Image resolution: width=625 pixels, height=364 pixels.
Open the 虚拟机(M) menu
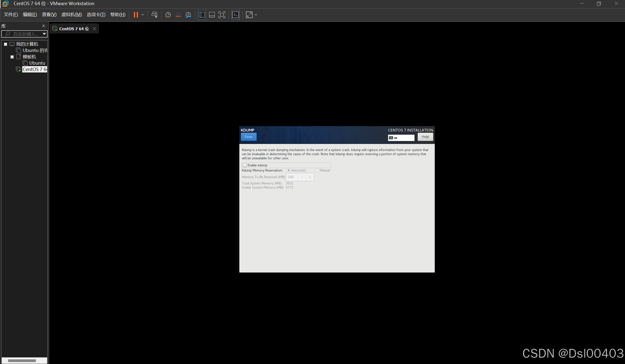72,15
